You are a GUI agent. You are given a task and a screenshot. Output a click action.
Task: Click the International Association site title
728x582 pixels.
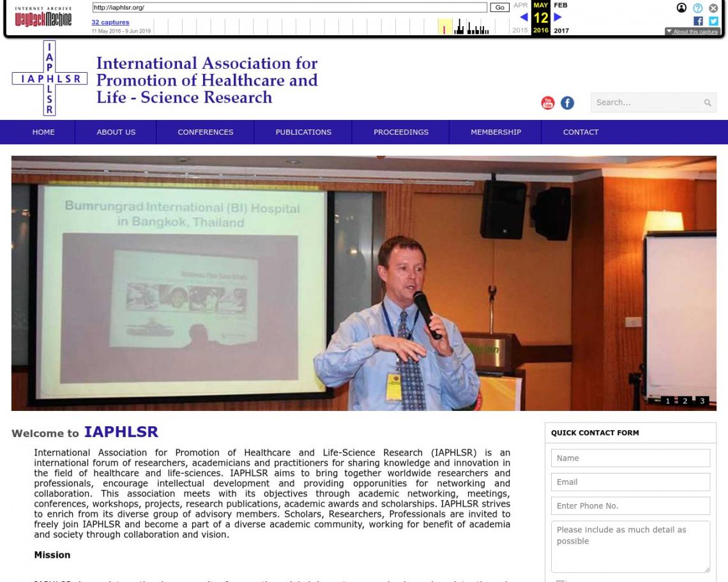tap(207, 80)
